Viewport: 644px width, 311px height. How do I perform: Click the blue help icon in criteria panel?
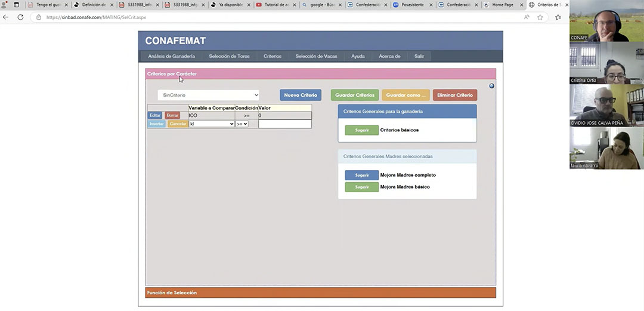[491, 86]
